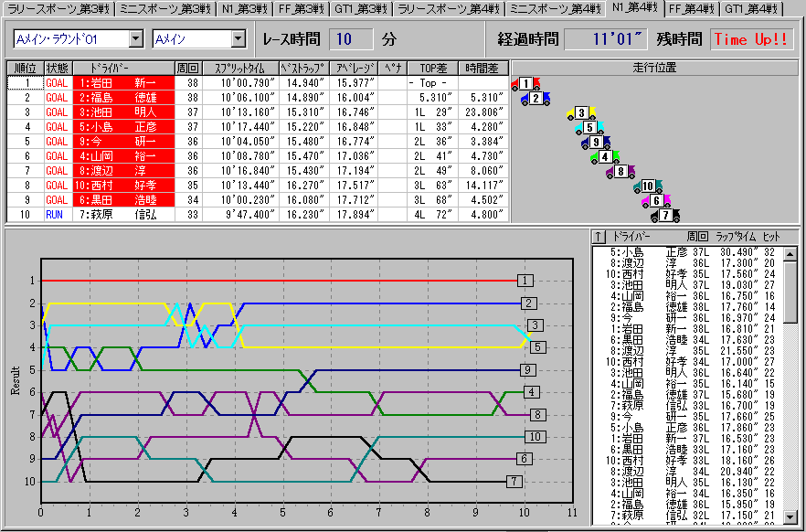Click the red car icon numbered 1
Screen dimensions: 806x532
(x=525, y=84)
